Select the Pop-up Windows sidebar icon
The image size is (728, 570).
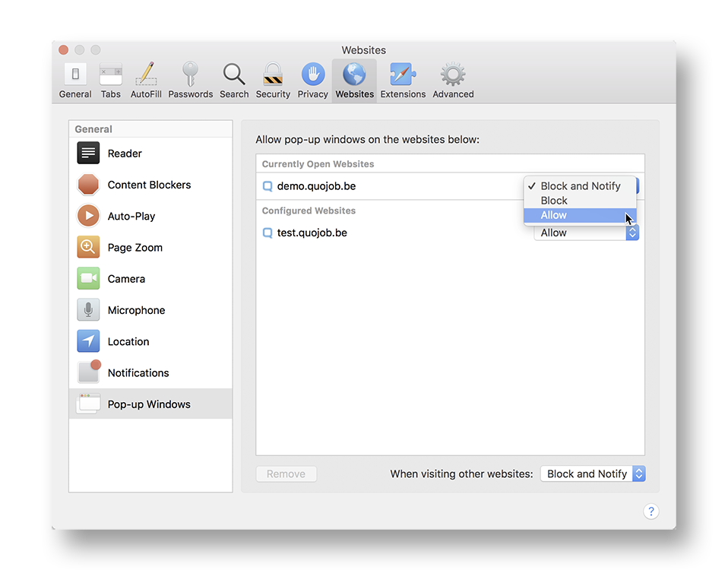(x=88, y=404)
